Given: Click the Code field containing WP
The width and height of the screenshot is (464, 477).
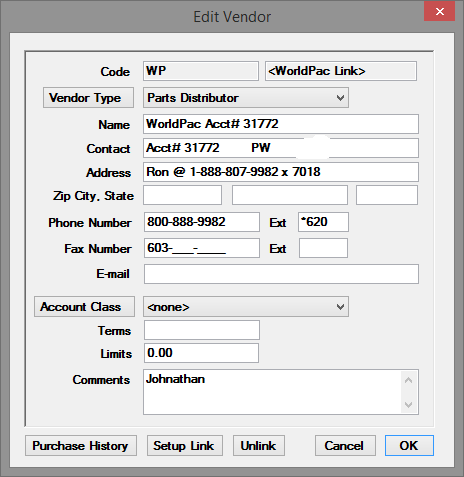Looking at the screenshot, I should click(201, 71).
